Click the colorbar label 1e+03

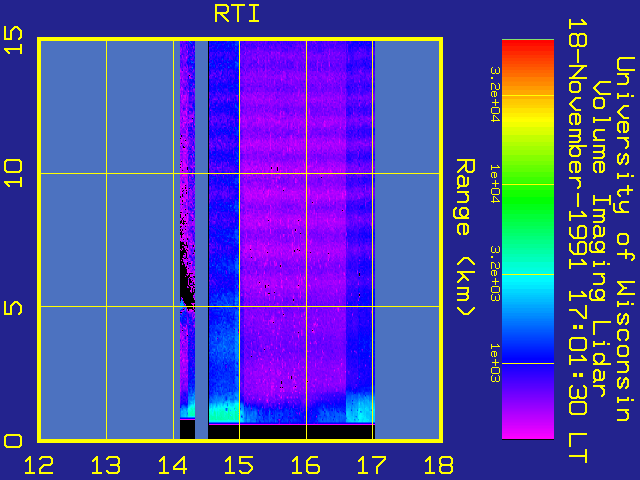click(x=494, y=363)
